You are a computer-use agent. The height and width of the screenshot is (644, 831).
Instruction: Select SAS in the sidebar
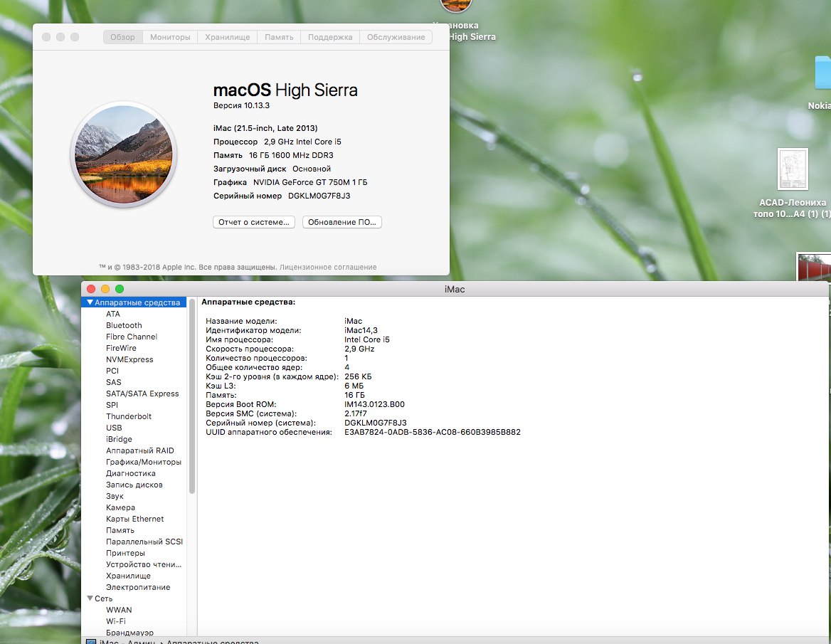coord(113,382)
